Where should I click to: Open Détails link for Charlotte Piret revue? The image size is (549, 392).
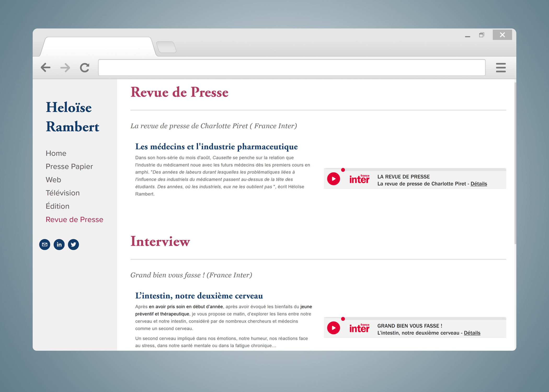pyautogui.click(x=479, y=184)
